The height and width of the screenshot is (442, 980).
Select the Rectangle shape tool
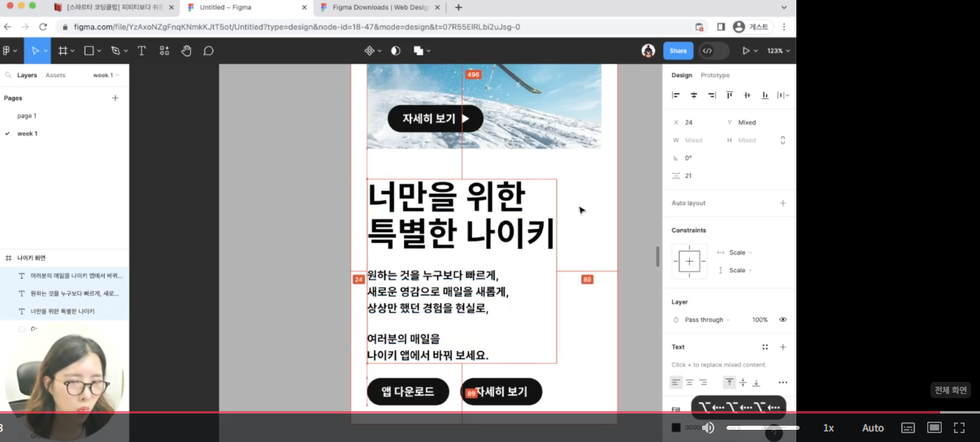pyautogui.click(x=89, y=50)
